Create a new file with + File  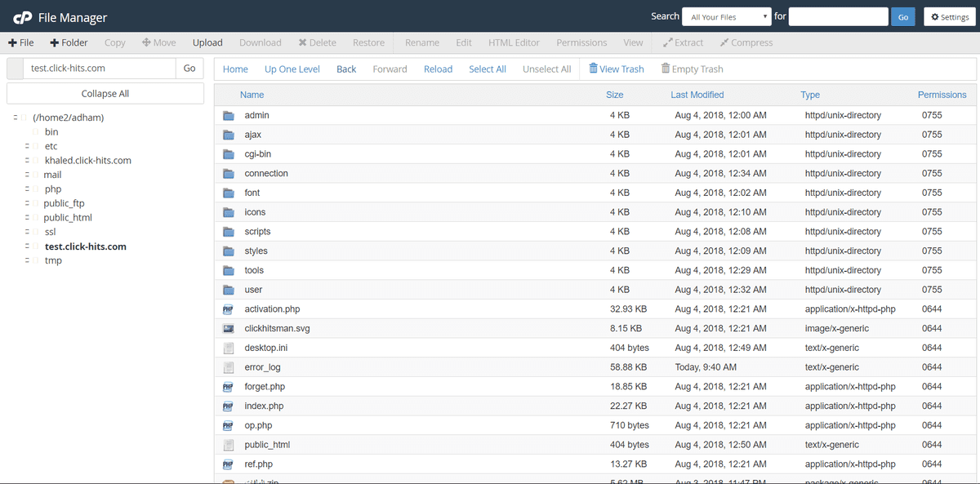tap(21, 42)
